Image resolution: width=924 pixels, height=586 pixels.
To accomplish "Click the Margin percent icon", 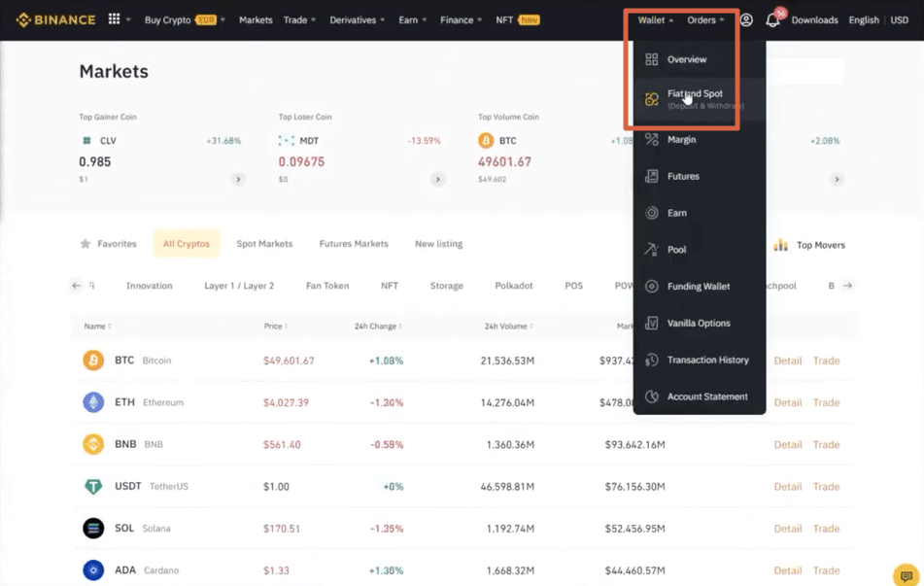I will tap(651, 139).
